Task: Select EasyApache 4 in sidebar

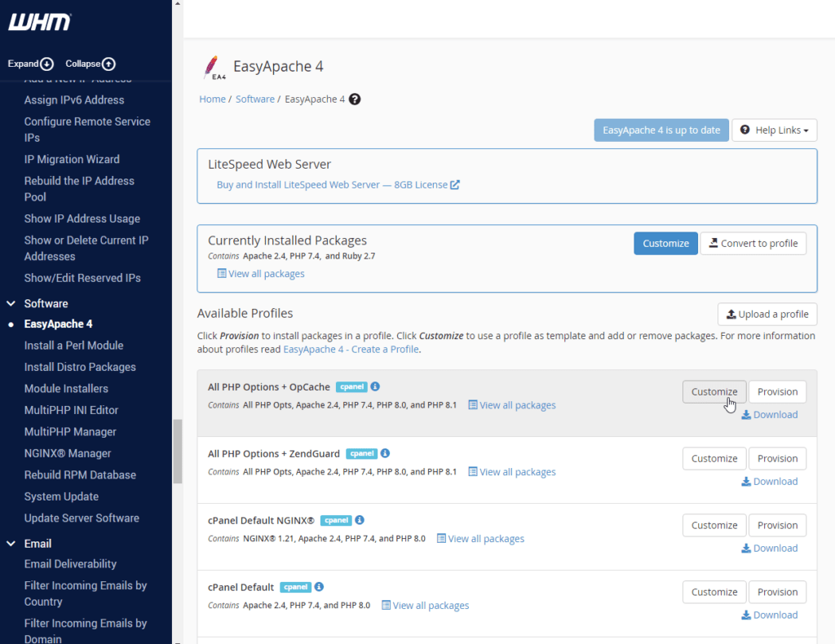Action: [x=58, y=324]
